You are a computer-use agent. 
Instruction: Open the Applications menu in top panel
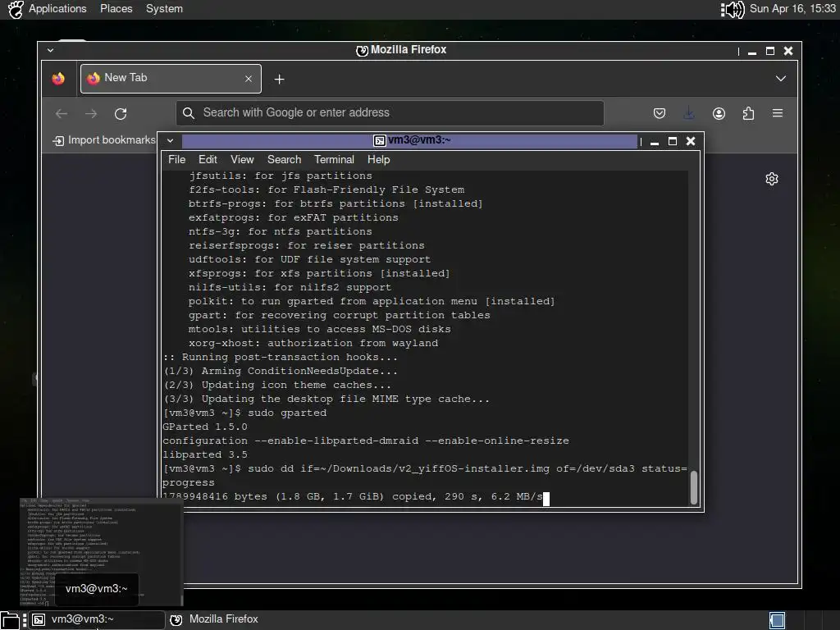click(x=57, y=8)
